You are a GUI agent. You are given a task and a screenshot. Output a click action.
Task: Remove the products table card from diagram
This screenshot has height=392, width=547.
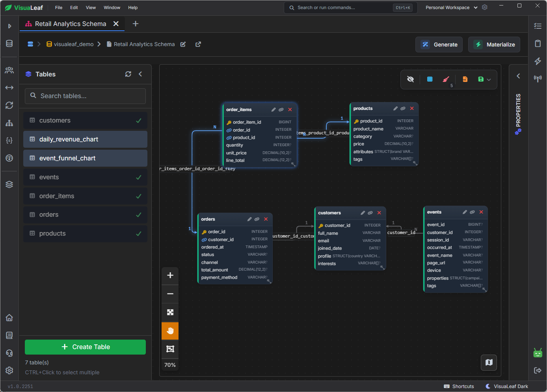point(412,108)
